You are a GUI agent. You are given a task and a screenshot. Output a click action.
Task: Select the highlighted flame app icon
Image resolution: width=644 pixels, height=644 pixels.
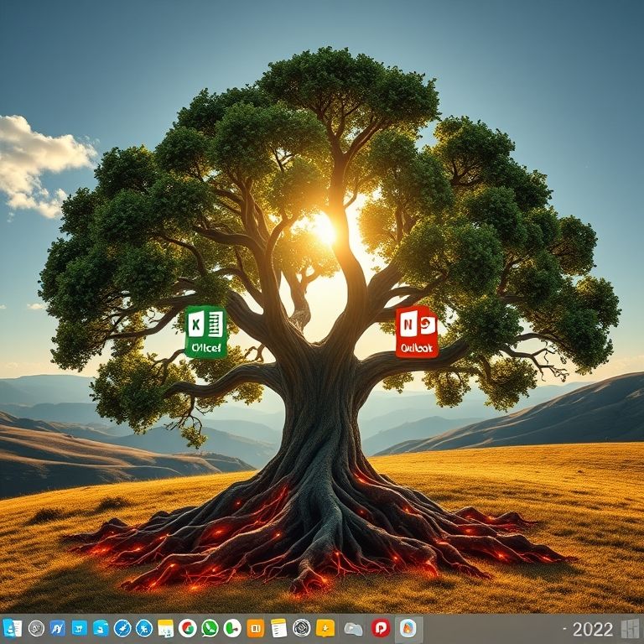point(408,628)
